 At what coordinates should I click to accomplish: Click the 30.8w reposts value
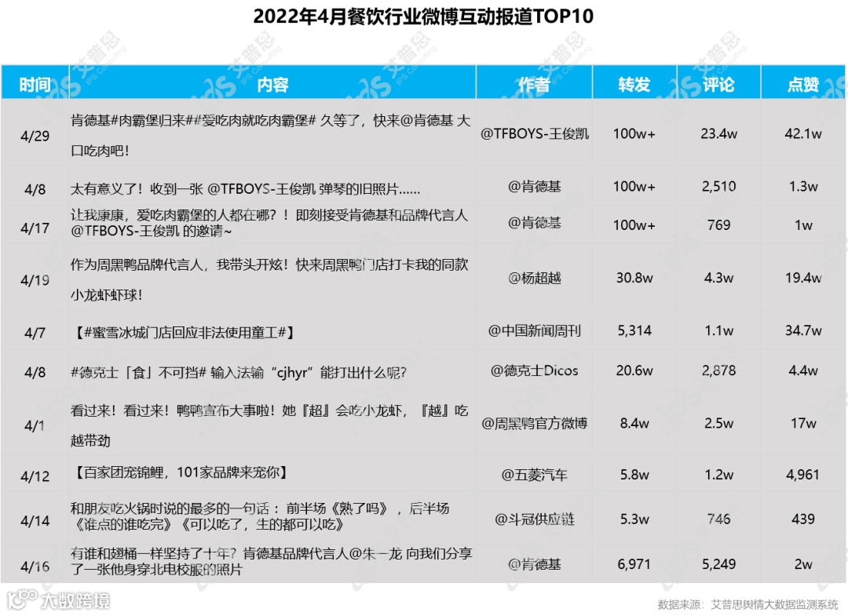tap(634, 278)
